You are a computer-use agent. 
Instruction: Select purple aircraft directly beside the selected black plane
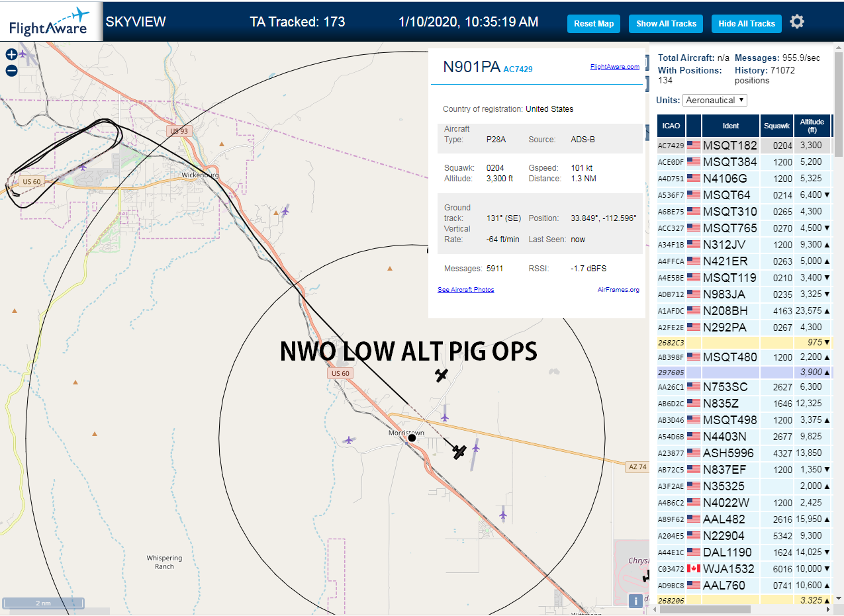tap(476, 448)
